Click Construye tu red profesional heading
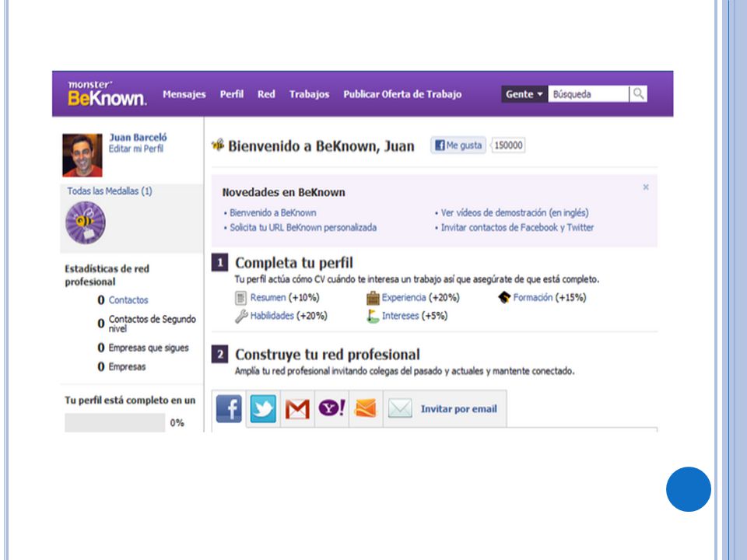Image resolution: width=747 pixels, height=560 pixels. pyautogui.click(x=328, y=355)
